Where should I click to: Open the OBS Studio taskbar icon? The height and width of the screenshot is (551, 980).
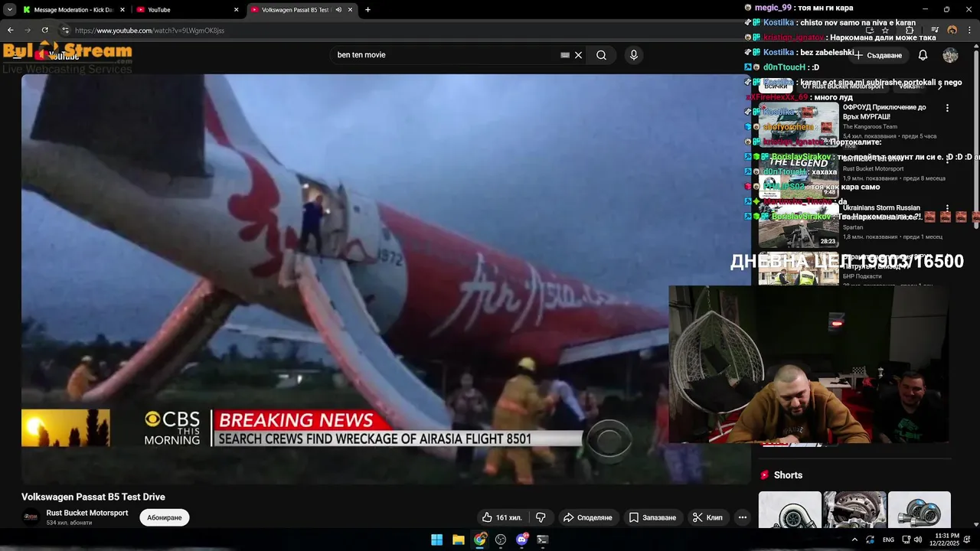click(501, 540)
